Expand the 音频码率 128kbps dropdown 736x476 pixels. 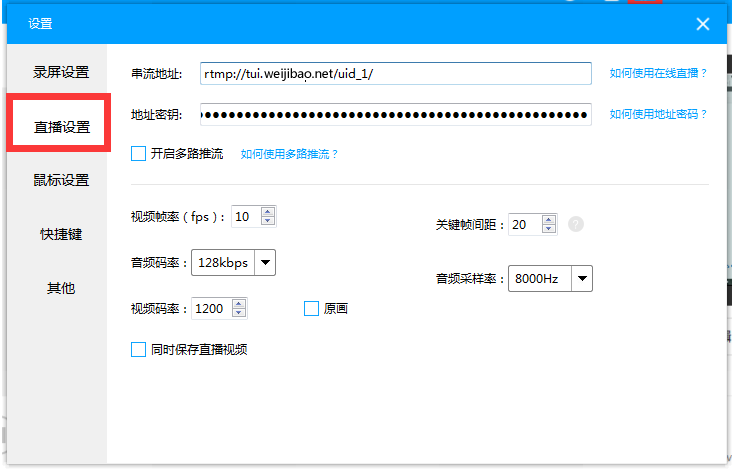point(265,262)
